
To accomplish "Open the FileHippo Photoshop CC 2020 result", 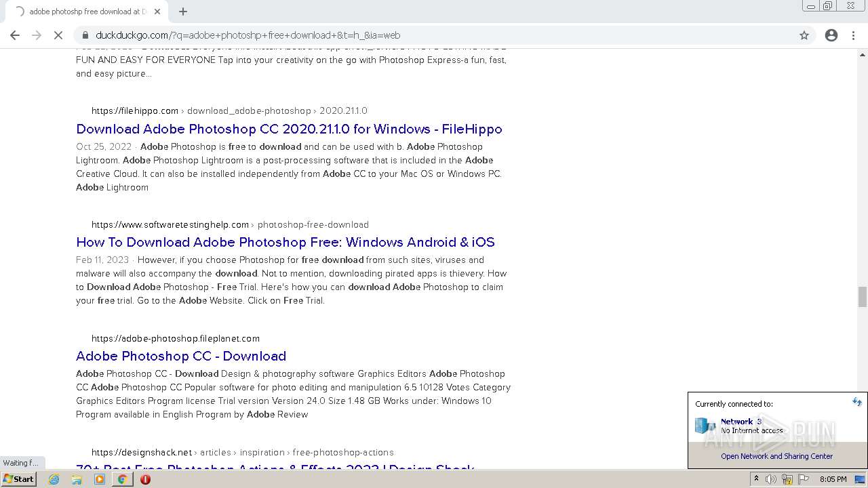I will pos(289,129).
